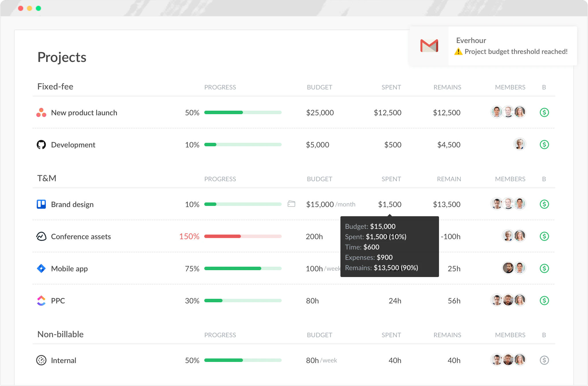Toggle billable status for New product launch

click(x=544, y=112)
